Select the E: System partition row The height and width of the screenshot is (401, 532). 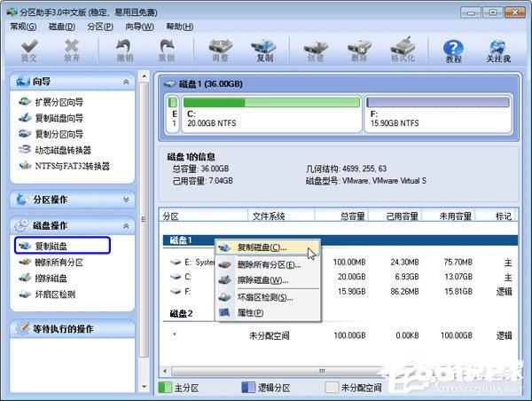(x=340, y=262)
